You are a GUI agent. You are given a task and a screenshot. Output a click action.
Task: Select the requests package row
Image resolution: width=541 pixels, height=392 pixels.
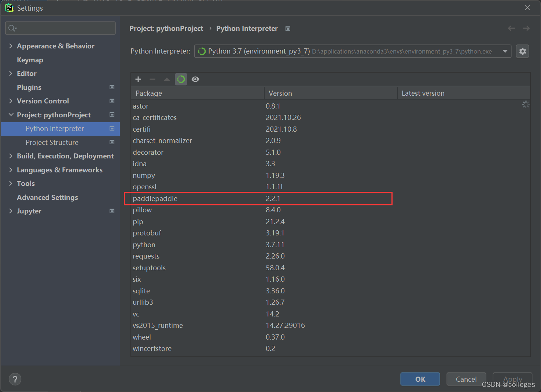330,256
